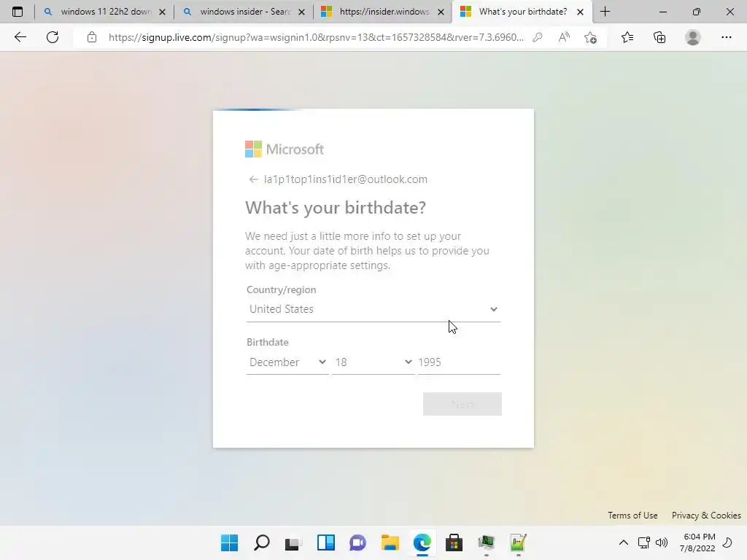Close the windows insider search tab
Viewport: 747px width, 560px height.
(x=301, y=12)
